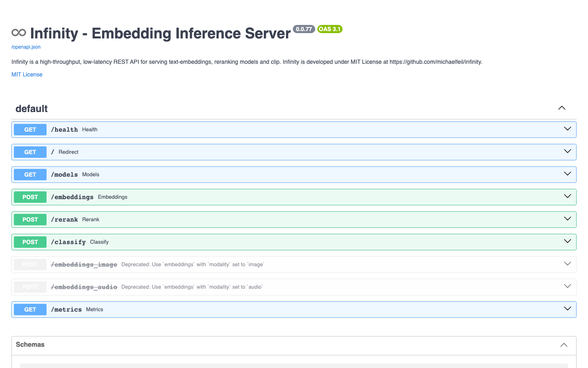Click the OAS 3.1 badge
Image resolution: width=588 pixels, height=368 pixels.
pos(330,29)
